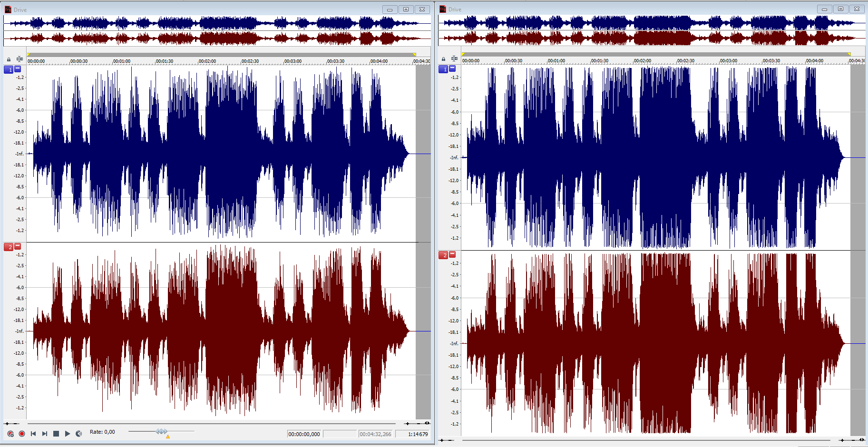Collapse channel 1 in the left window
This screenshot has width=868, height=447.
(18, 69)
